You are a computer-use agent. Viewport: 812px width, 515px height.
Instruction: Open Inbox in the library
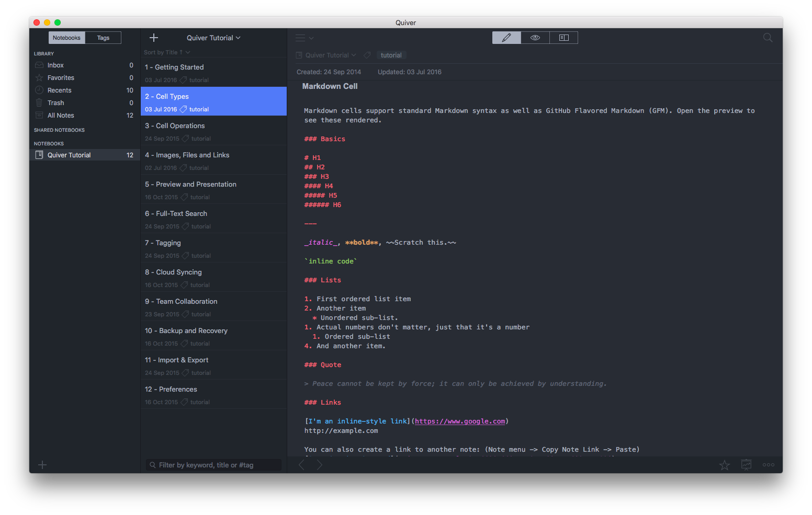85,65
